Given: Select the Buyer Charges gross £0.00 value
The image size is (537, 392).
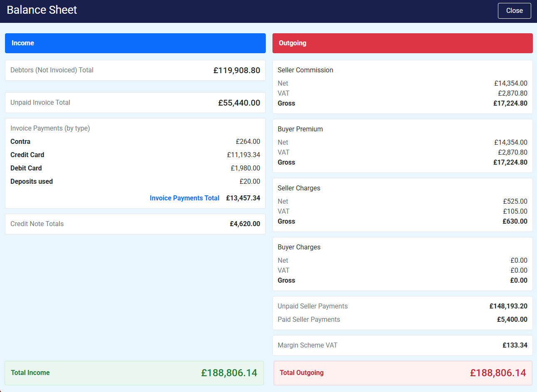Looking at the screenshot, I should click(519, 281).
